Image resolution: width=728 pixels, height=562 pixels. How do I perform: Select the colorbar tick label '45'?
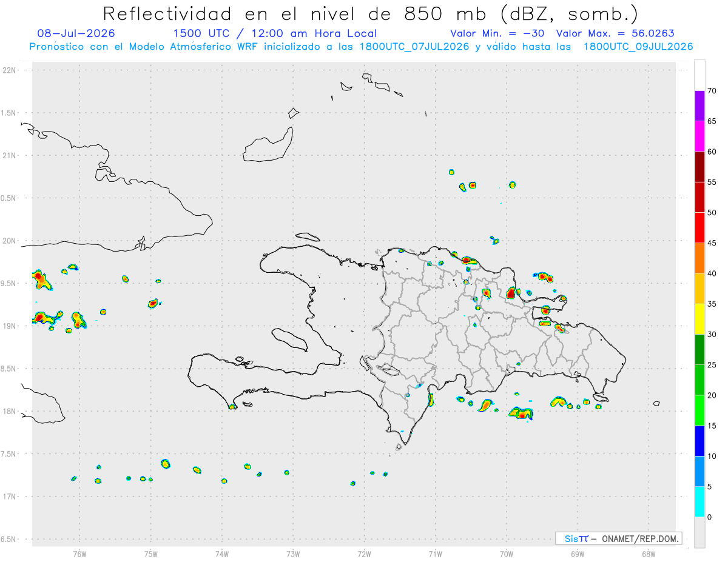[712, 243]
